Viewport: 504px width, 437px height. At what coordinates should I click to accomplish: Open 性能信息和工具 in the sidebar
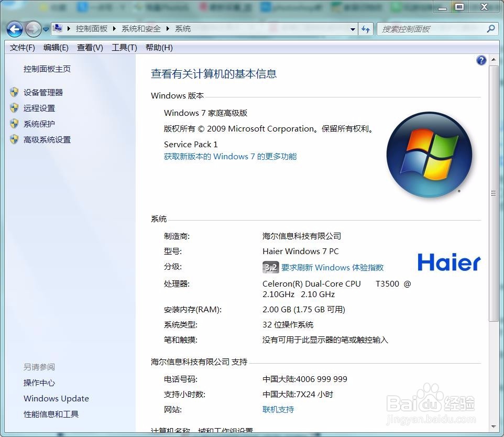click(x=51, y=414)
